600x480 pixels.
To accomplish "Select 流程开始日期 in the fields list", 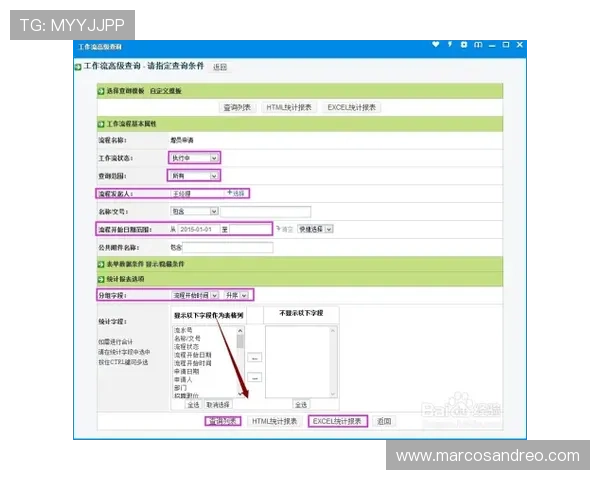I will [x=193, y=355].
